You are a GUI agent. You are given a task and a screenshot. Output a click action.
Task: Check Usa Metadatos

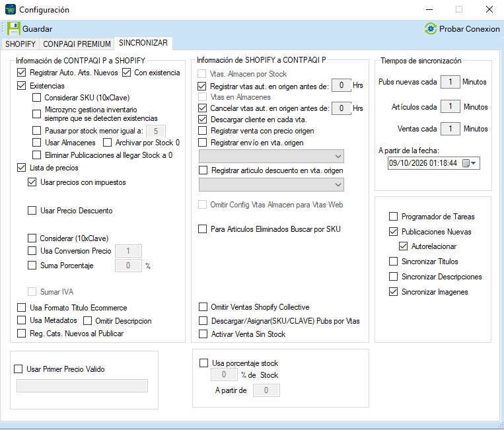(22, 320)
